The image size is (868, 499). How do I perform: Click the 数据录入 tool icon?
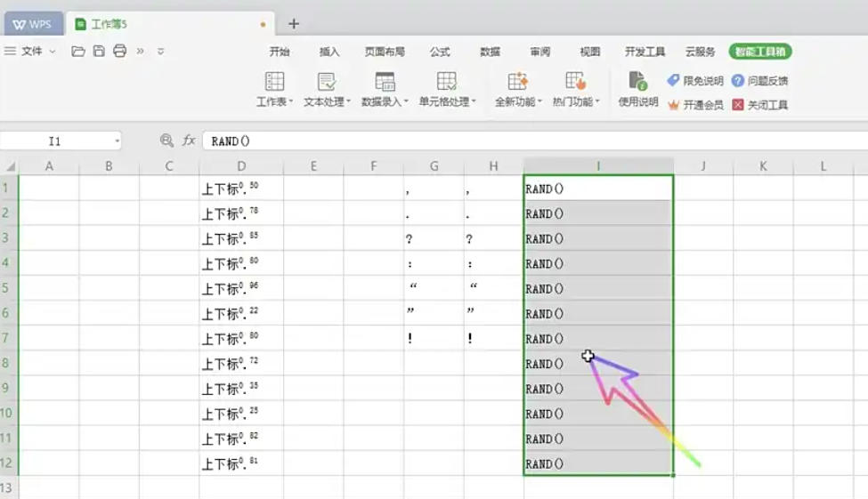385,81
